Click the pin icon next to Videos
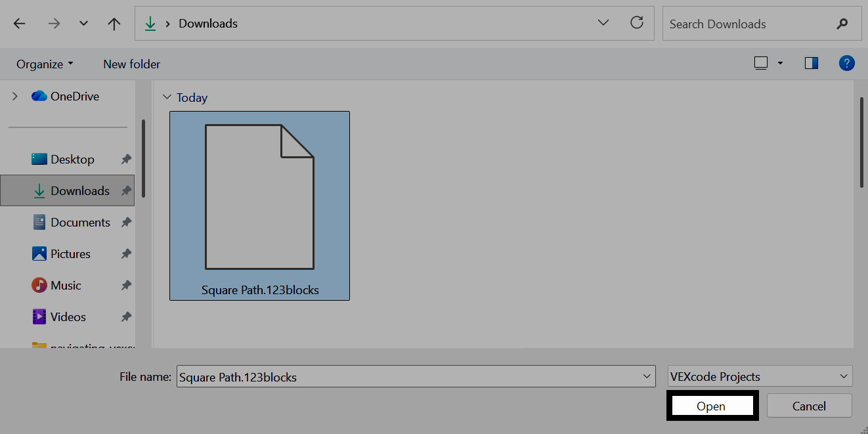The height and width of the screenshot is (434, 868). [126, 316]
